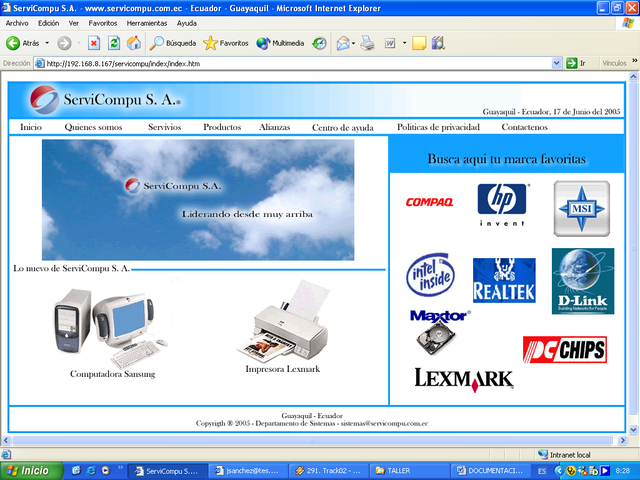
Task: Expand hidden system tray icons arrow
Action: pyautogui.click(x=558, y=471)
